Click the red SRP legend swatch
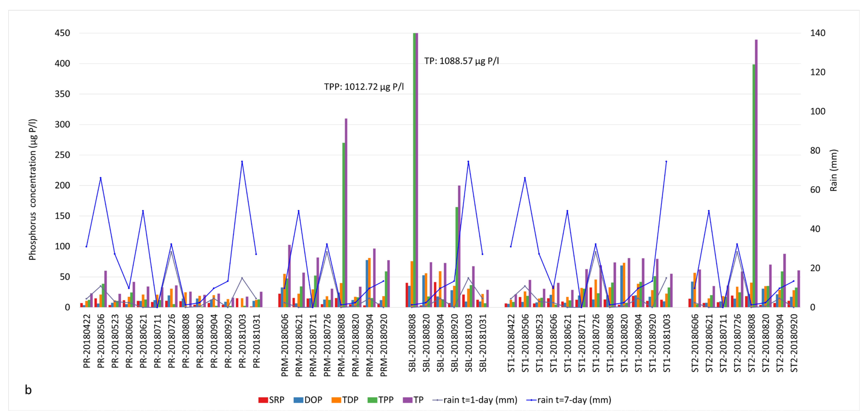Image resolution: width=868 pixels, height=418 pixels. (x=263, y=400)
